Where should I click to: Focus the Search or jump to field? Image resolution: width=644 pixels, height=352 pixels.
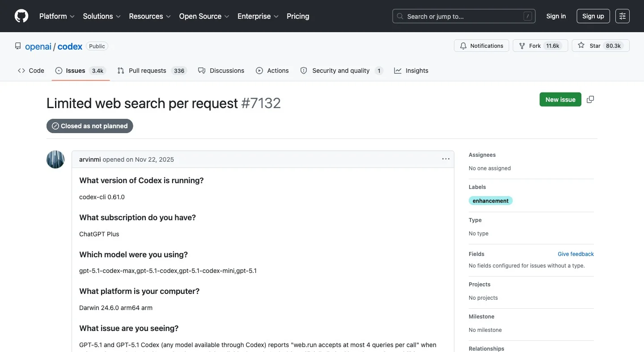click(464, 16)
